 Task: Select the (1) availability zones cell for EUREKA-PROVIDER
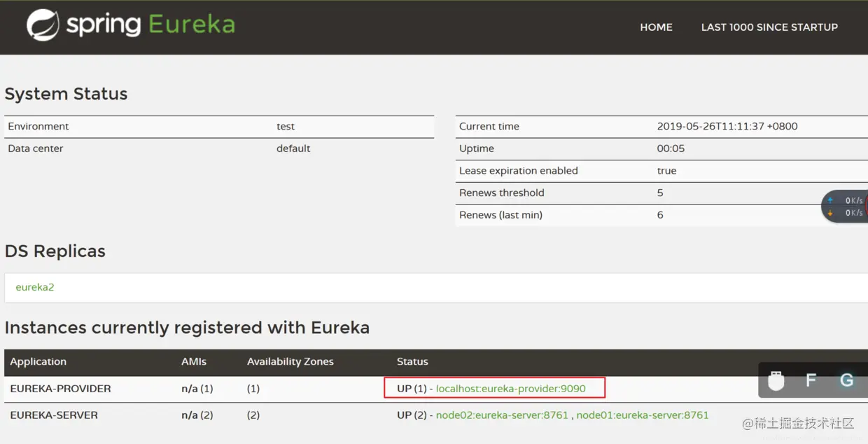coord(253,389)
